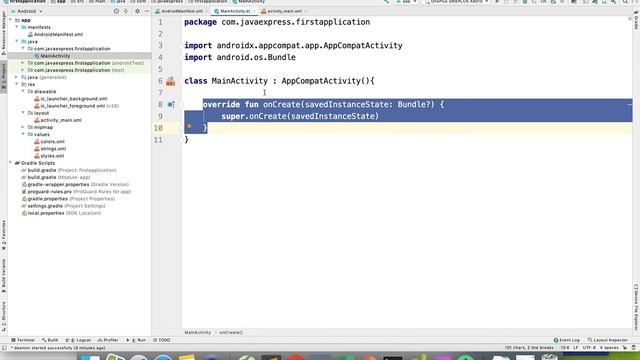Open activity_main.xml in layout folder
Viewport: 640px width, 360px height.
click(x=58, y=120)
